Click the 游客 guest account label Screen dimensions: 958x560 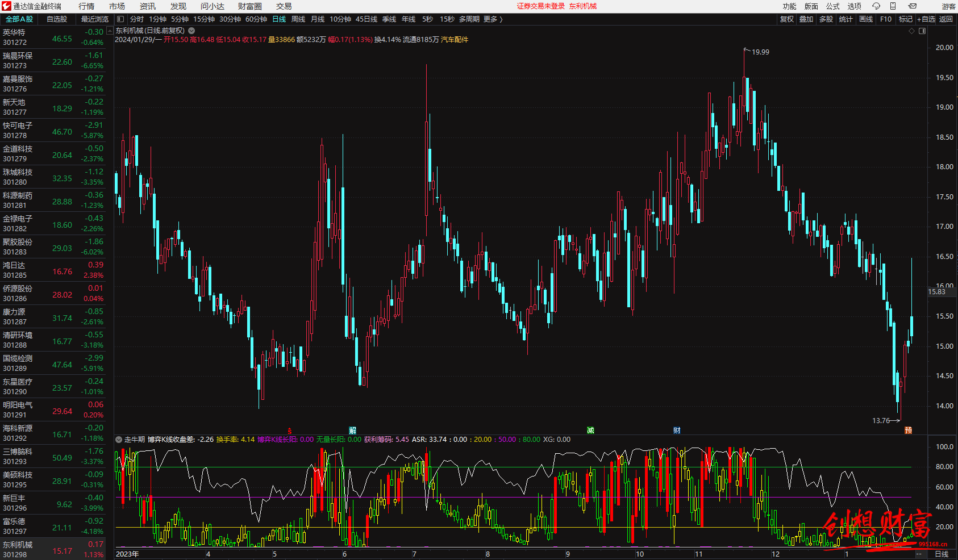tap(949, 6)
